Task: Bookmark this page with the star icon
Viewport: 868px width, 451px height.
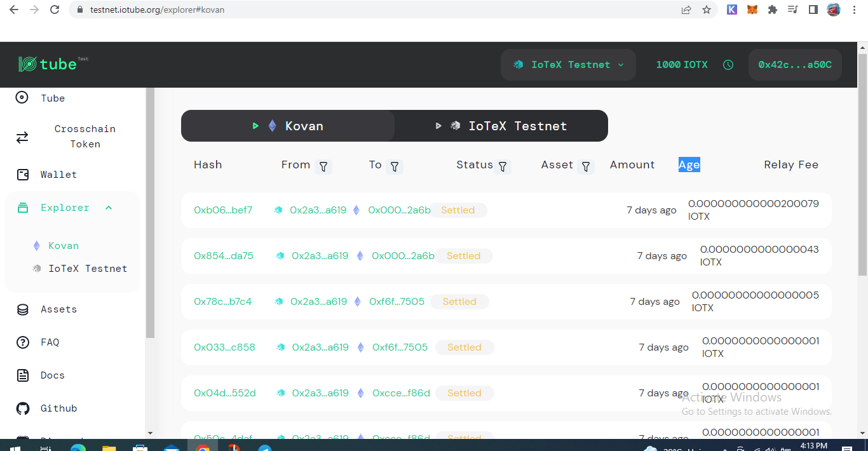Action: tap(707, 10)
